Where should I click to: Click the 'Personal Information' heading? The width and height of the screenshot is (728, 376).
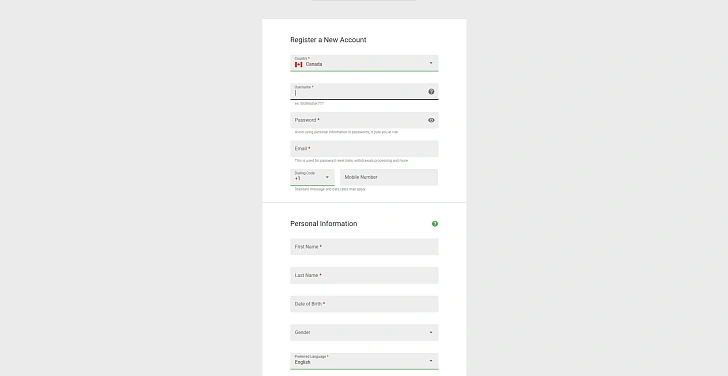[x=324, y=224]
